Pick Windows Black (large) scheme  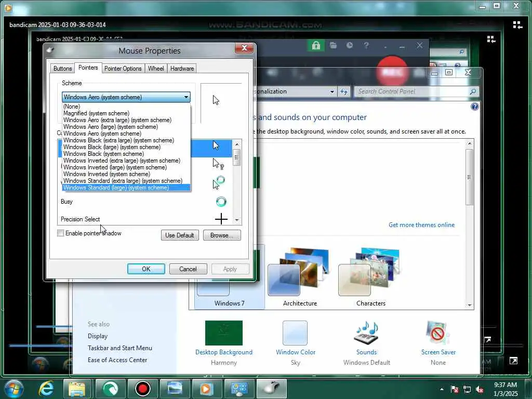tap(126, 147)
